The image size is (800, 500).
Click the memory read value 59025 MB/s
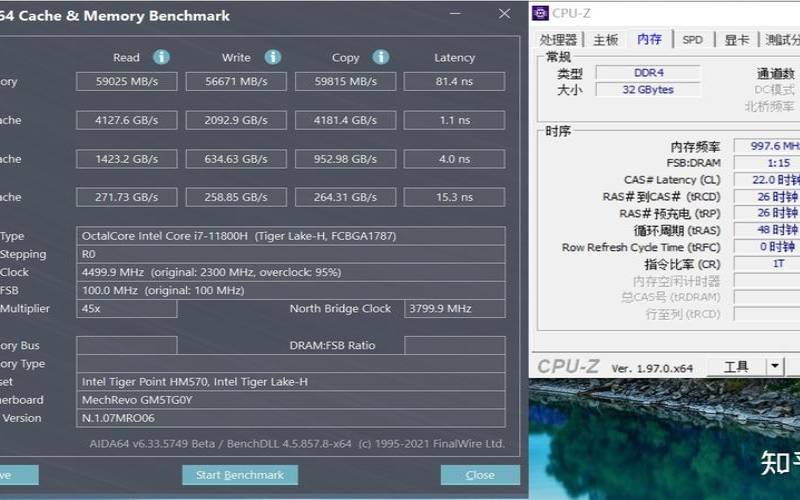[x=127, y=82]
